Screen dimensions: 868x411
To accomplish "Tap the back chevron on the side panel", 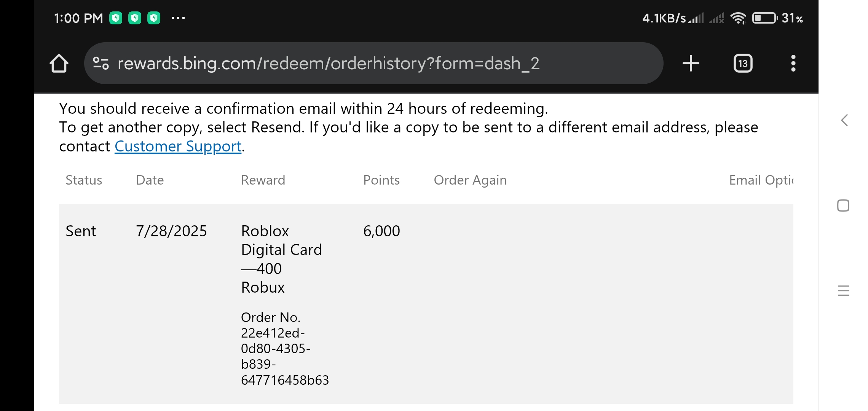I will coord(845,121).
